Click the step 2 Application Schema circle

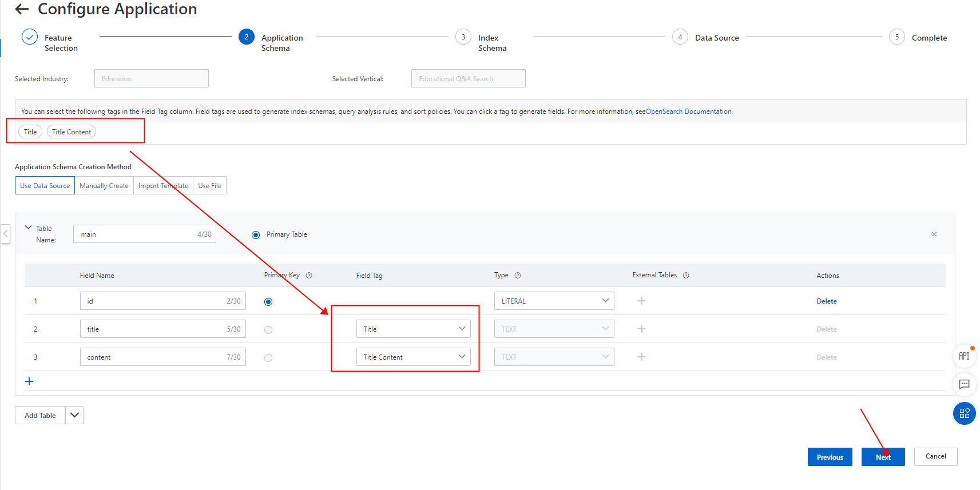point(247,37)
